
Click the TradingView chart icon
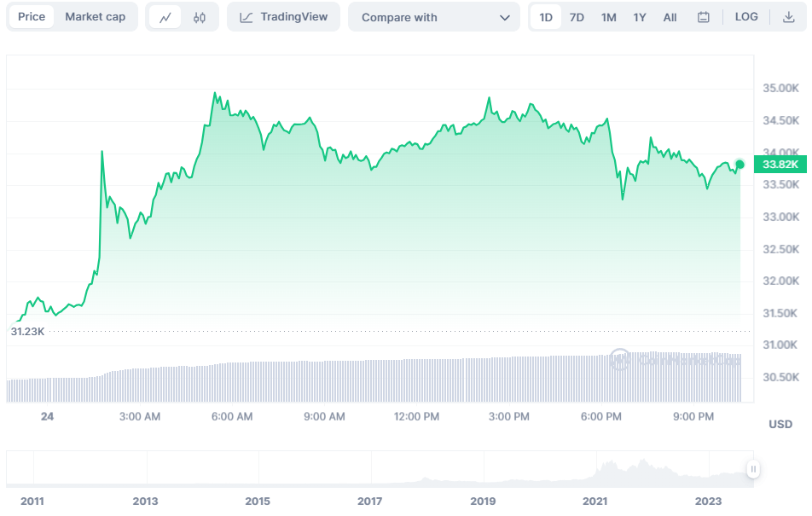pyautogui.click(x=246, y=17)
